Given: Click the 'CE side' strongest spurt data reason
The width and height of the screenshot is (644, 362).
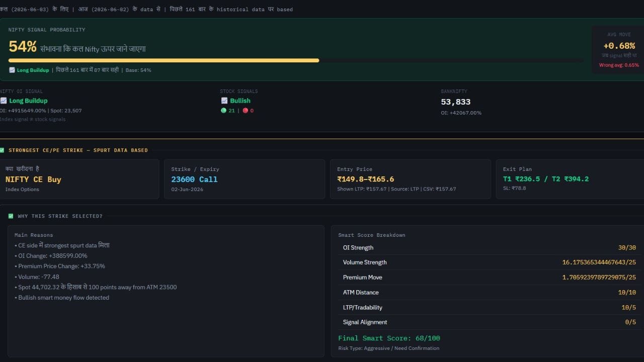Looking at the screenshot, I should point(62,245).
